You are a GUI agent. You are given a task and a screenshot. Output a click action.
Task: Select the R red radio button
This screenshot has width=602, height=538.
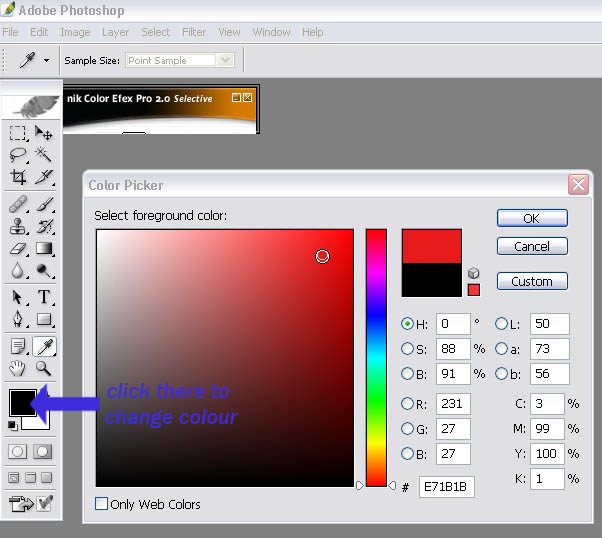407,404
